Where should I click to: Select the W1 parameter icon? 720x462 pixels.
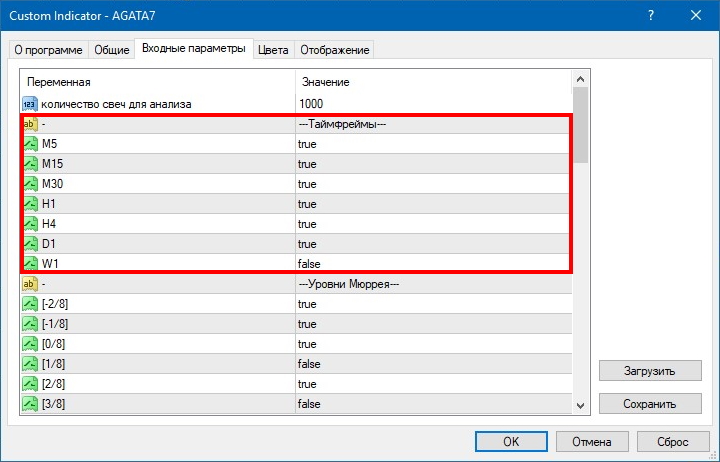click(x=30, y=264)
